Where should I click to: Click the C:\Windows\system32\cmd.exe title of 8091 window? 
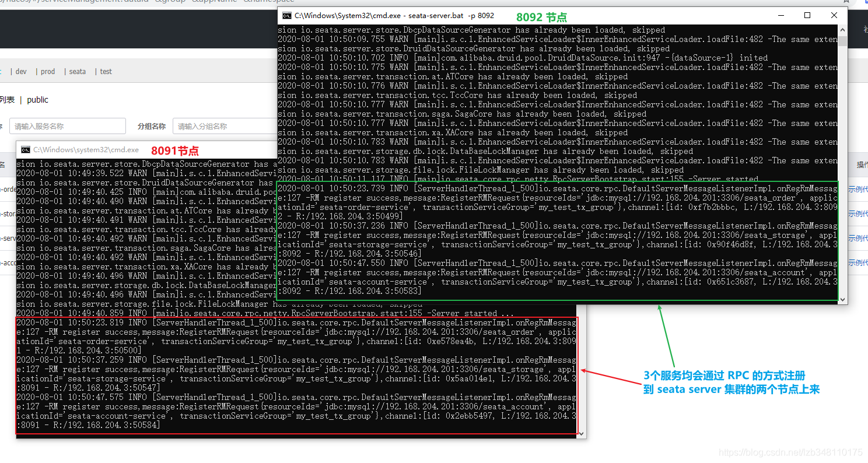pyautogui.click(x=86, y=150)
